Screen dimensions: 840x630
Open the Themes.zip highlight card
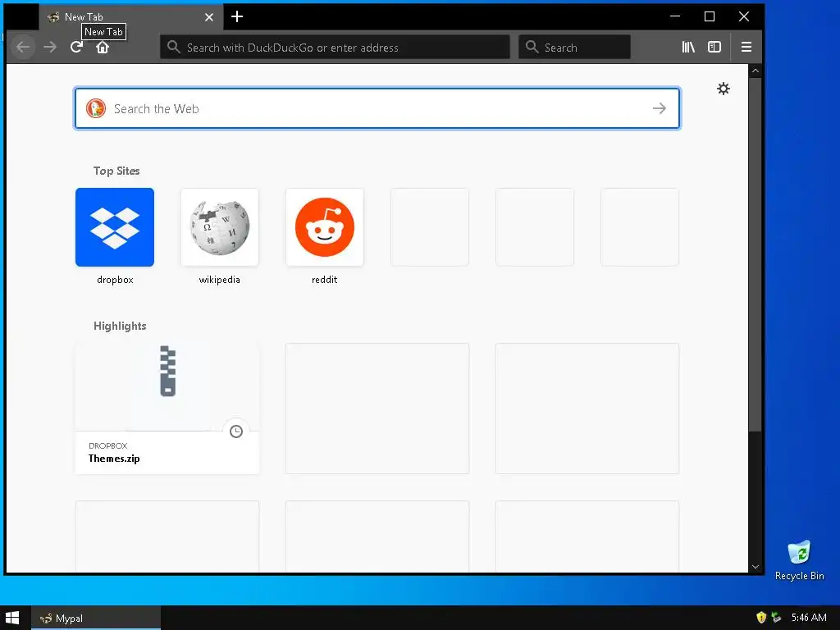167,409
